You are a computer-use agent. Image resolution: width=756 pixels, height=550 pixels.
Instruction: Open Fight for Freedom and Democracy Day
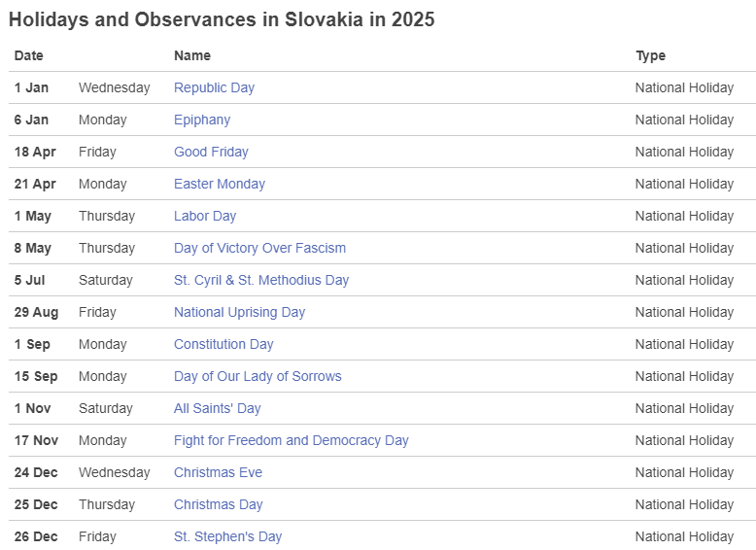[x=292, y=440]
